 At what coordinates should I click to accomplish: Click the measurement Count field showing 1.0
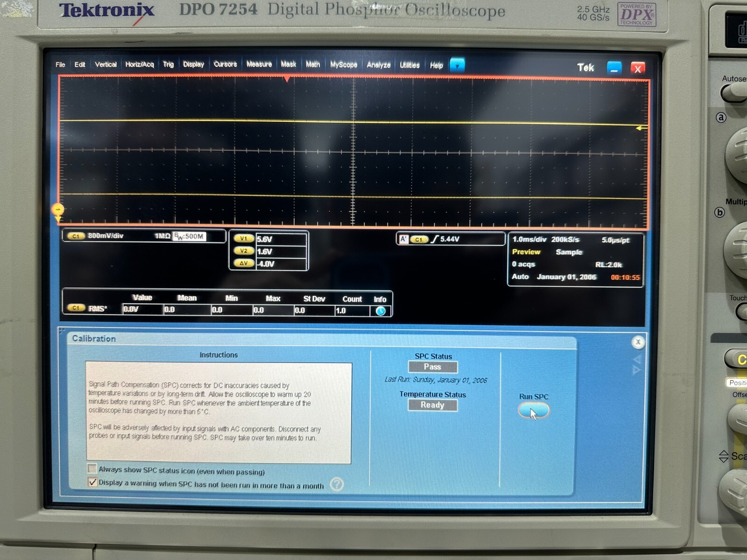[352, 311]
